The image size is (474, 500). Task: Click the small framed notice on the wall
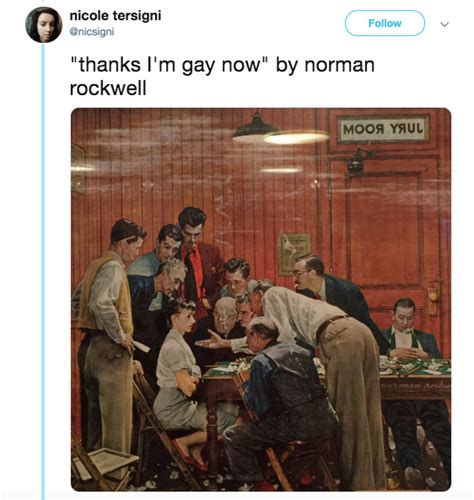click(x=294, y=254)
